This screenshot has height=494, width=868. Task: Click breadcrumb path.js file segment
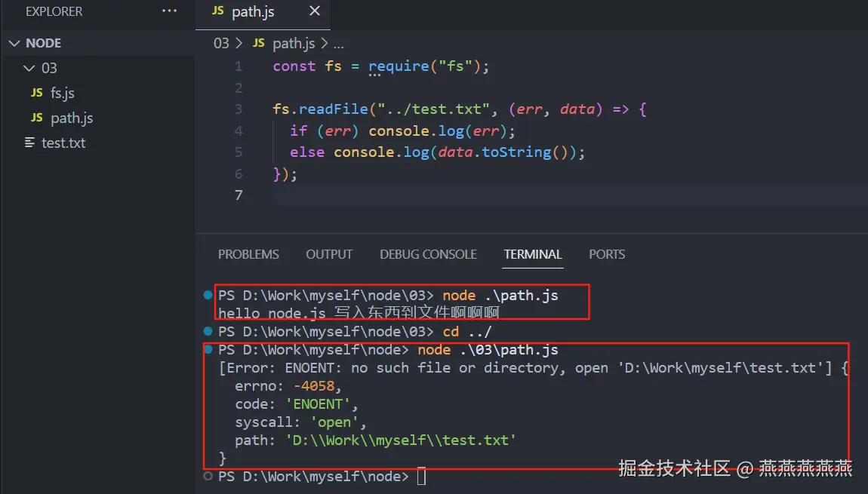click(x=294, y=43)
